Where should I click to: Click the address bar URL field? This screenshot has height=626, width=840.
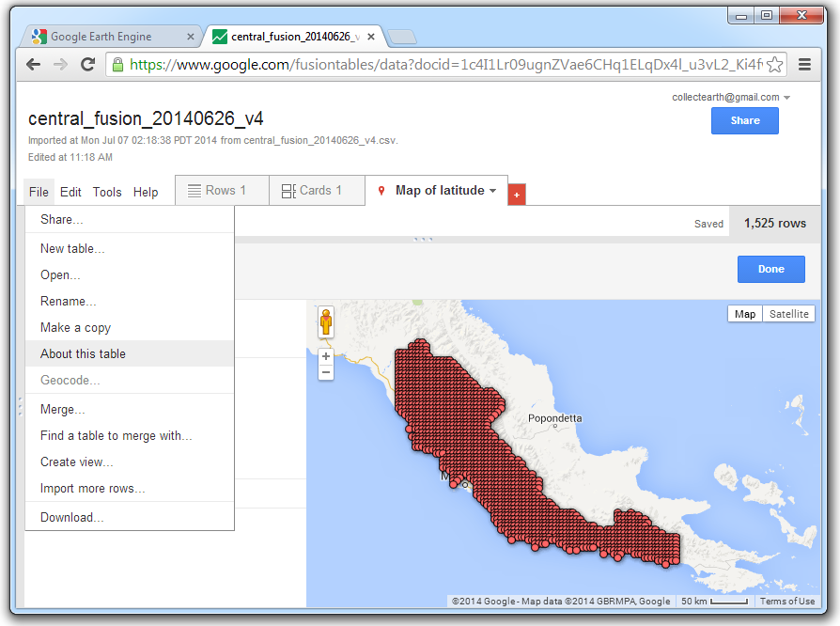[445, 65]
